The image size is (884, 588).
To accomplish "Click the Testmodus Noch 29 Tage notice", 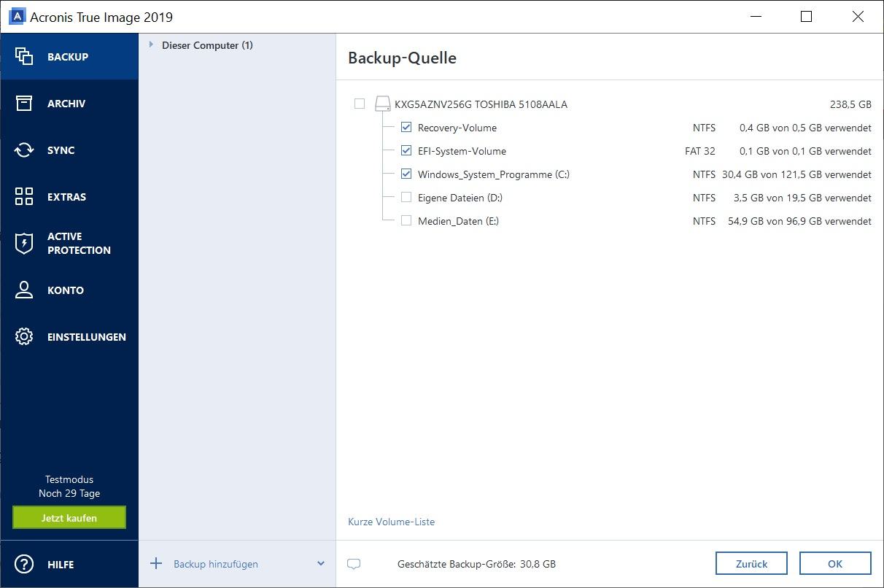I will pyautogui.click(x=69, y=487).
